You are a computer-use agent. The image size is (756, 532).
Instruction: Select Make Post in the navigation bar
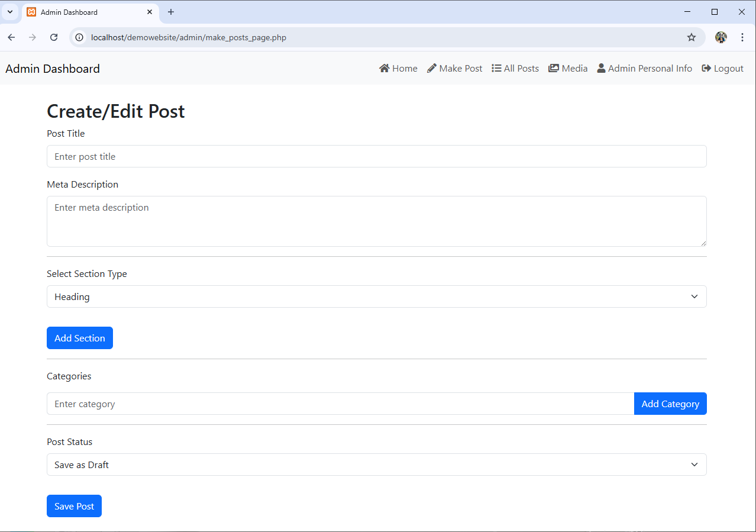click(x=460, y=68)
